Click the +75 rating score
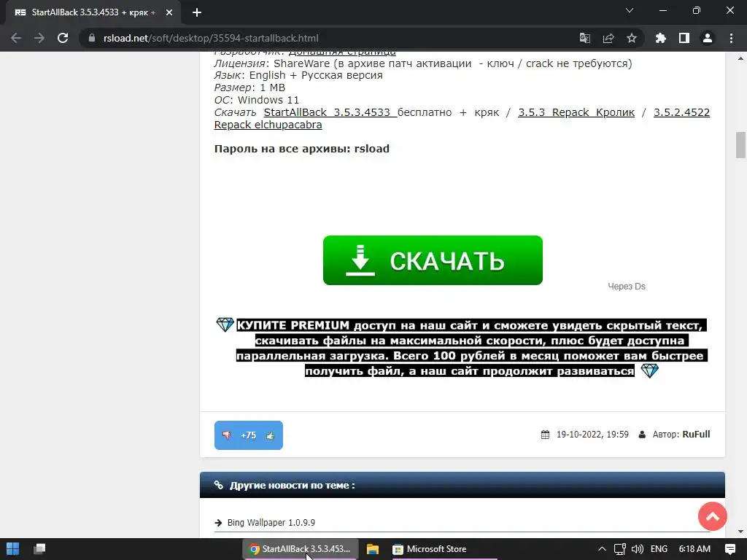 248,435
